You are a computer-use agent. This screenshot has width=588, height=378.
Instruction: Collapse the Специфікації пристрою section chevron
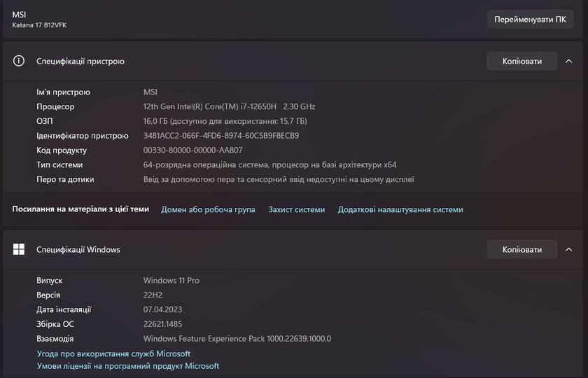pyautogui.click(x=569, y=61)
